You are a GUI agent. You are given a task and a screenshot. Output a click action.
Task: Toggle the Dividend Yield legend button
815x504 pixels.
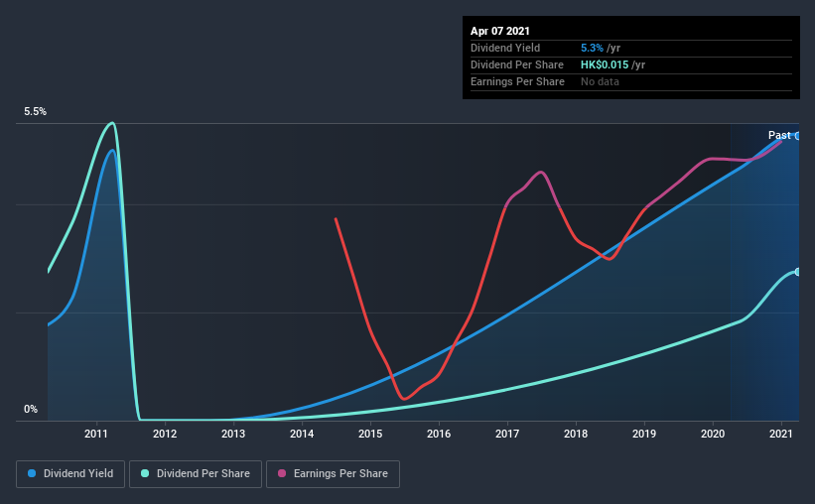pos(70,474)
